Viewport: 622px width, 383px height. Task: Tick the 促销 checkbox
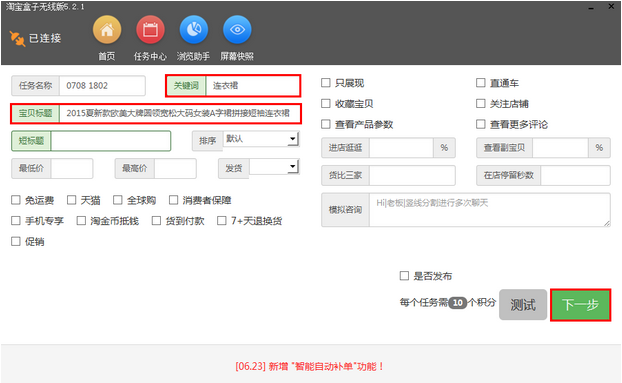[x=16, y=241]
